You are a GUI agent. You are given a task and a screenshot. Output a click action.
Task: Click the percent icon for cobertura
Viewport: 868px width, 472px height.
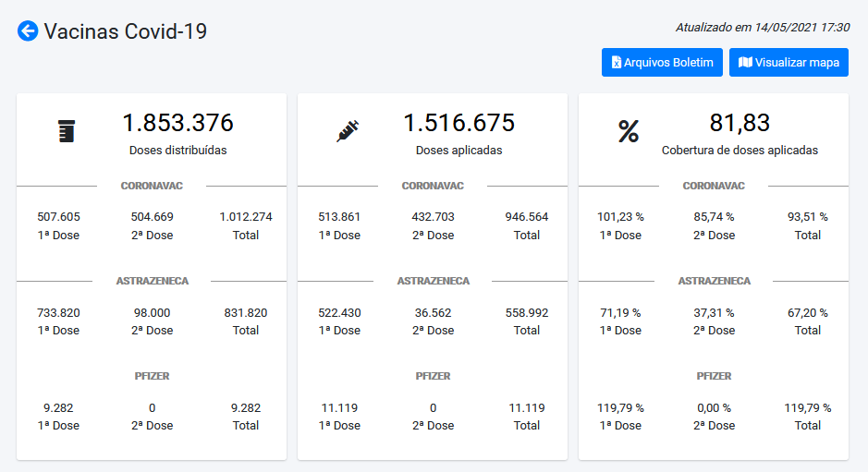629,132
